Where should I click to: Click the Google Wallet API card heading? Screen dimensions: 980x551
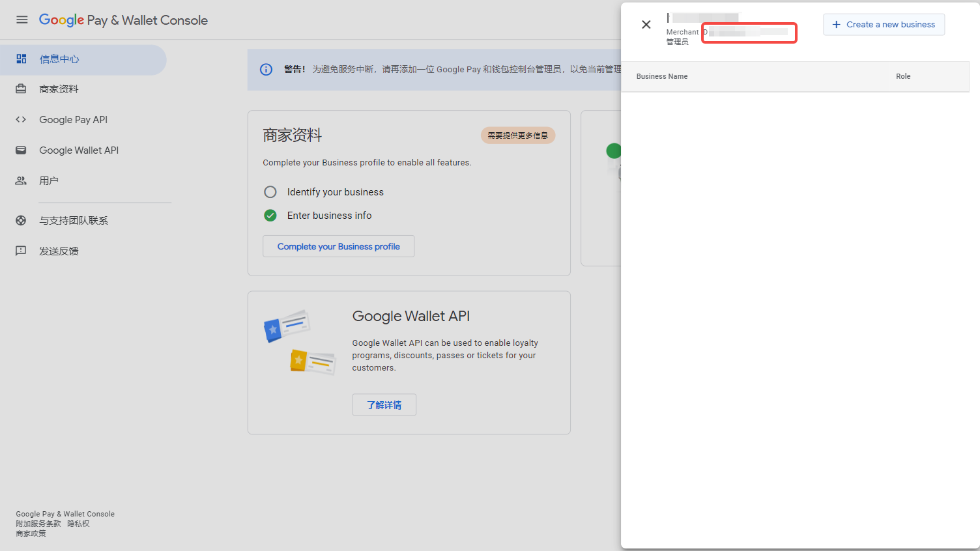click(411, 316)
